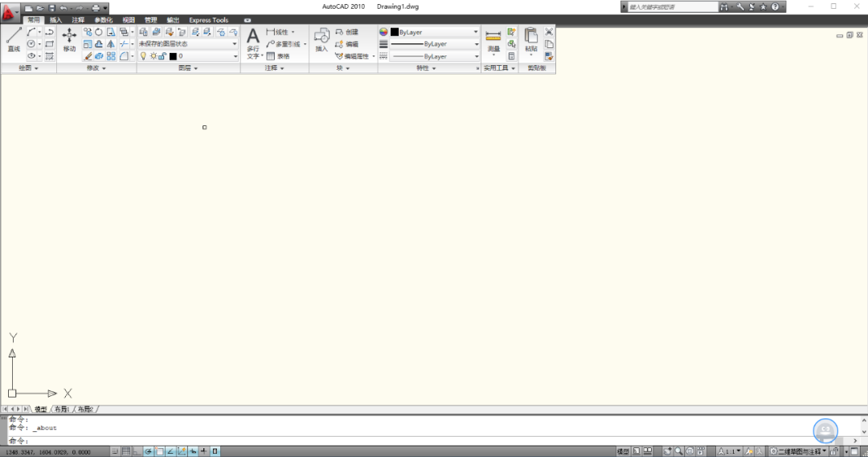Open the Express Tools ribbon tab
This screenshot has height=457, width=868.
209,20
